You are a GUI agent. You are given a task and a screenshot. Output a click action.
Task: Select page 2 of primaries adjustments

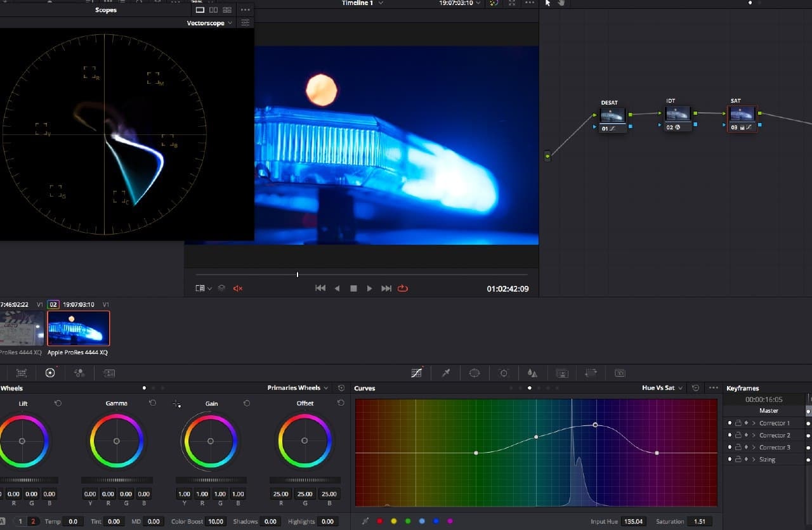pyautogui.click(x=33, y=521)
